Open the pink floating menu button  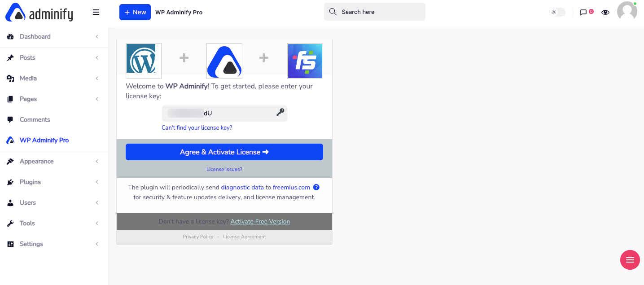tap(630, 260)
